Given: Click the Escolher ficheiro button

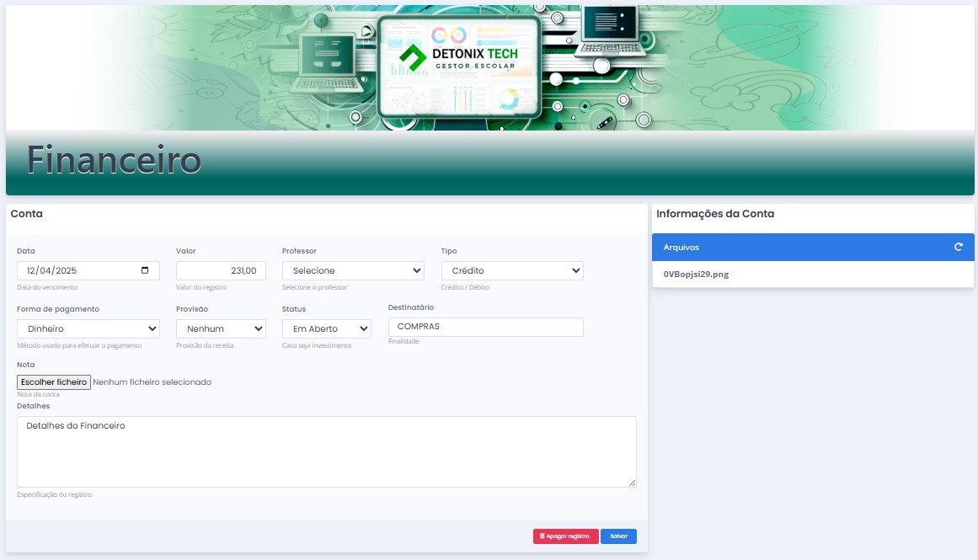Looking at the screenshot, I should (54, 381).
